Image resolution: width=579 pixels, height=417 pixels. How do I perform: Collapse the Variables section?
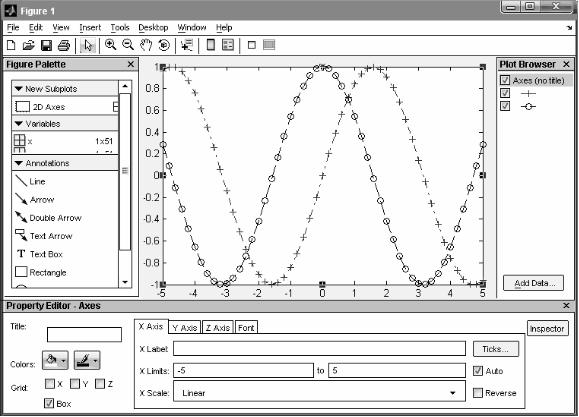coord(19,124)
